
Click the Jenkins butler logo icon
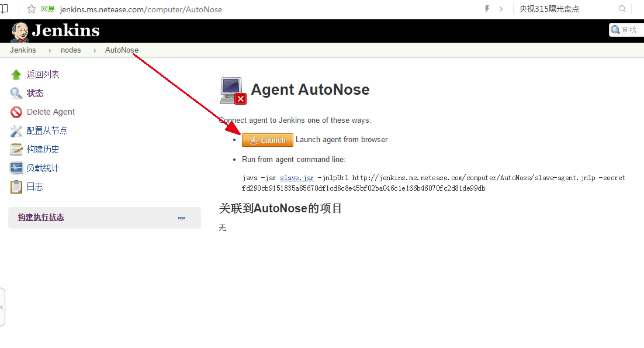[19, 32]
